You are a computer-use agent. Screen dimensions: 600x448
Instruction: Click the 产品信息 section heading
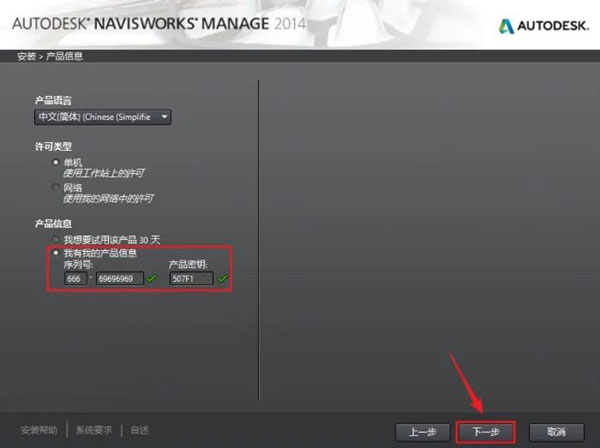pos(53,223)
